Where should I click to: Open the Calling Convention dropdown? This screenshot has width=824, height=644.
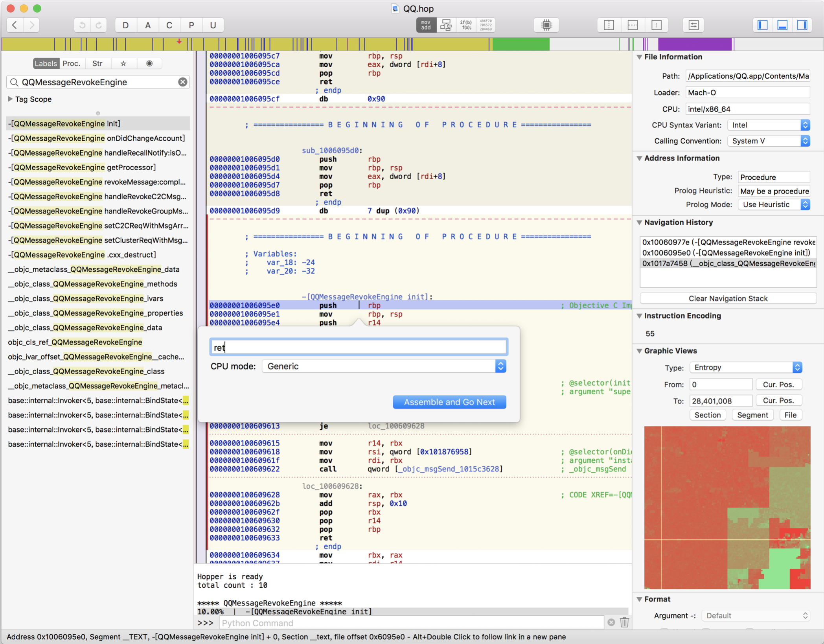click(769, 141)
